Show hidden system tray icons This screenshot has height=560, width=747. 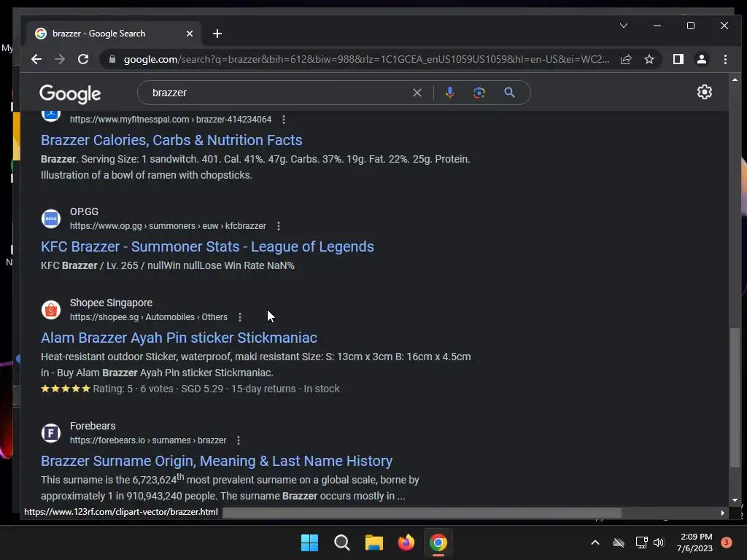(x=595, y=542)
